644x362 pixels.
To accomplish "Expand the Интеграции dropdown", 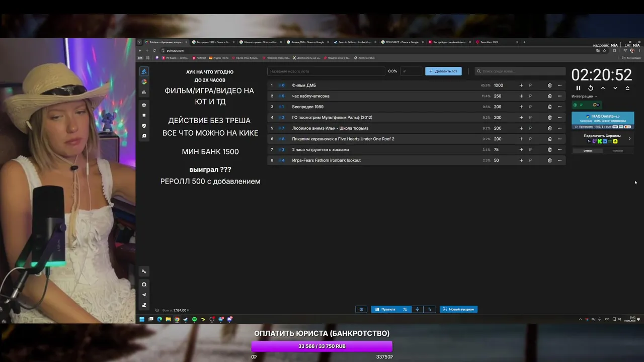I will coord(584,97).
